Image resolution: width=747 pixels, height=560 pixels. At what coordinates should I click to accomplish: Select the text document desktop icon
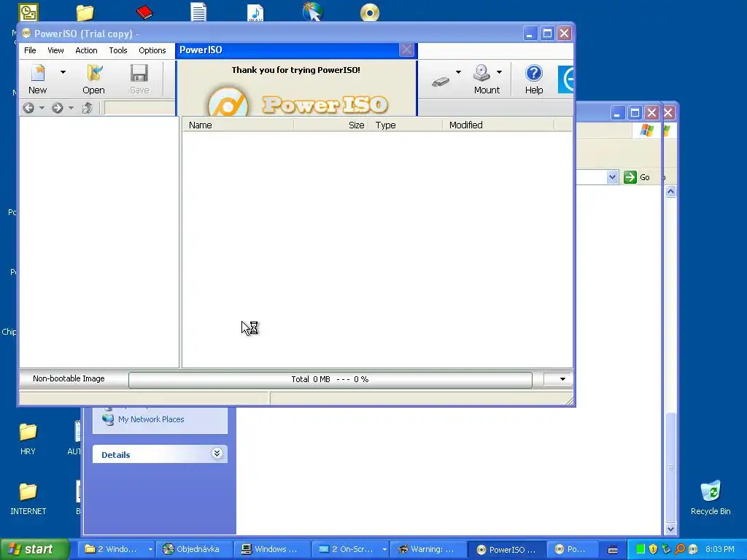198,12
